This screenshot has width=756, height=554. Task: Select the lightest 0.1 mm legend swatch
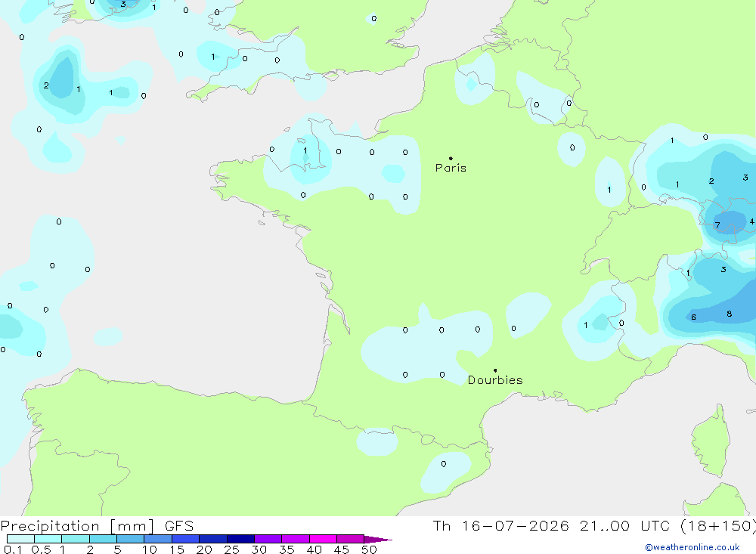tap(20, 539)
